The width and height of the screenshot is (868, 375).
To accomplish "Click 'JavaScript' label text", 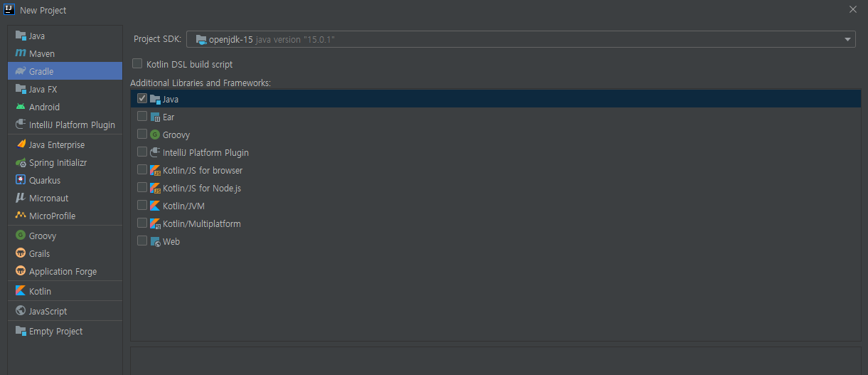I will tap(48, 312).
